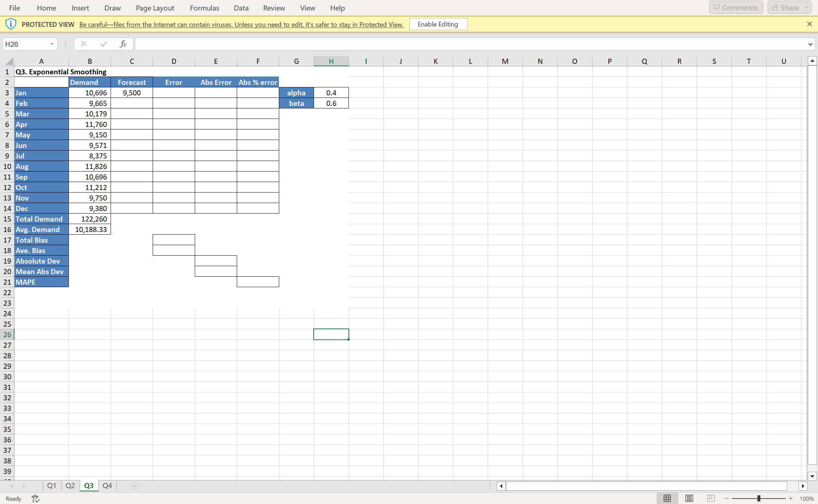Click the add new sheet plus icon

[x=135, y=486]
